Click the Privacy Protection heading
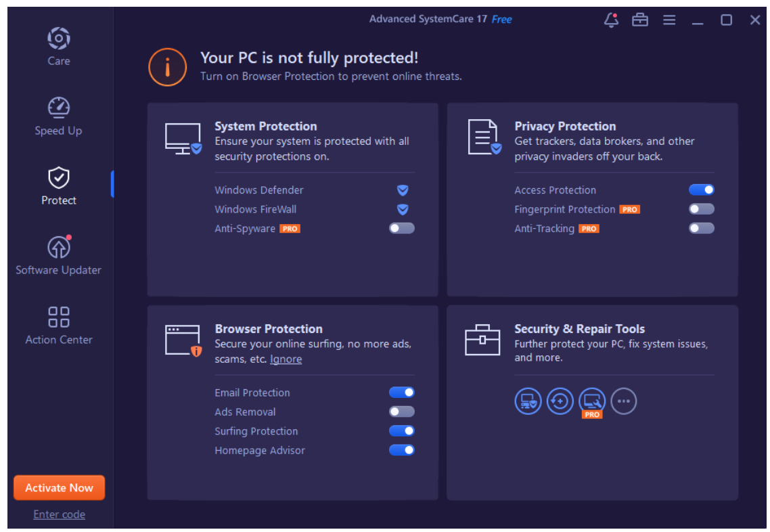The width and height of the screenshot is (770, 532). (x=565, y=127)
